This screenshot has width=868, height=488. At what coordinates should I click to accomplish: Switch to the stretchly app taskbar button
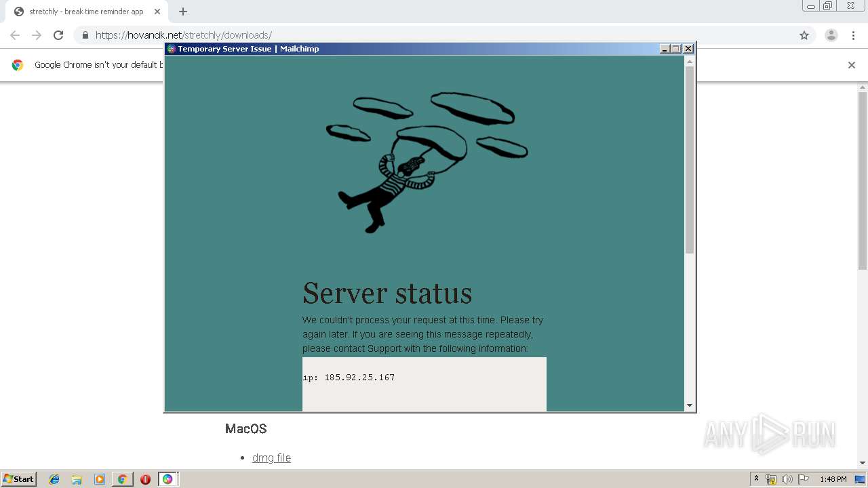[x=167, y=479]
